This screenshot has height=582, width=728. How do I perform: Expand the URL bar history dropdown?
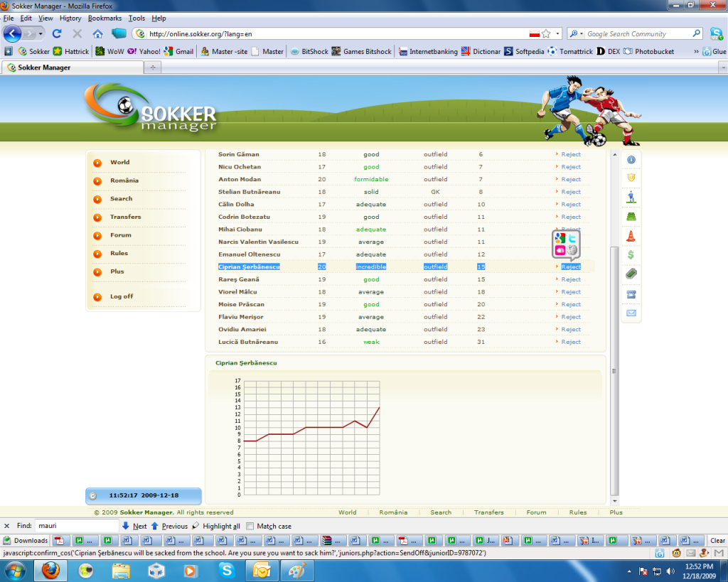point(558,33)
